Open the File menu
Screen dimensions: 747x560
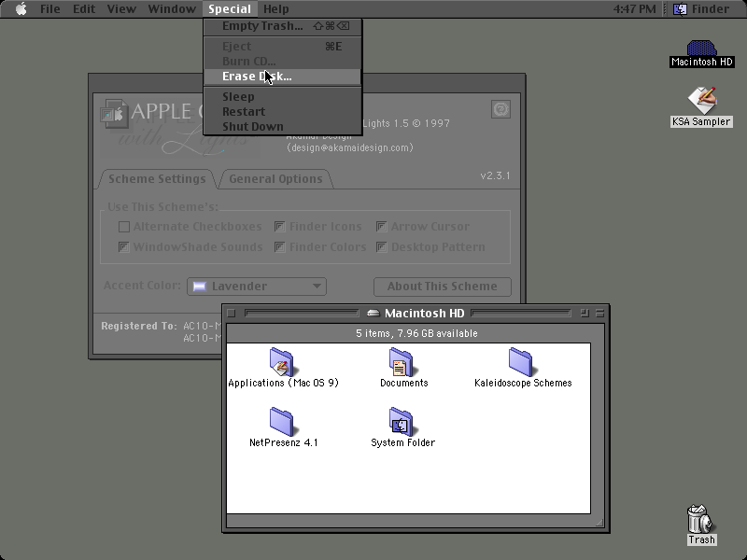click(50, 8)
